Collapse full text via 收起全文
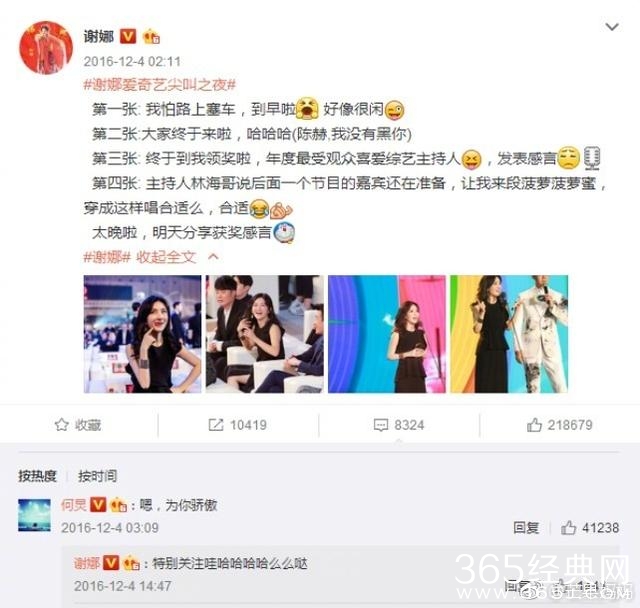 (166, 257)
